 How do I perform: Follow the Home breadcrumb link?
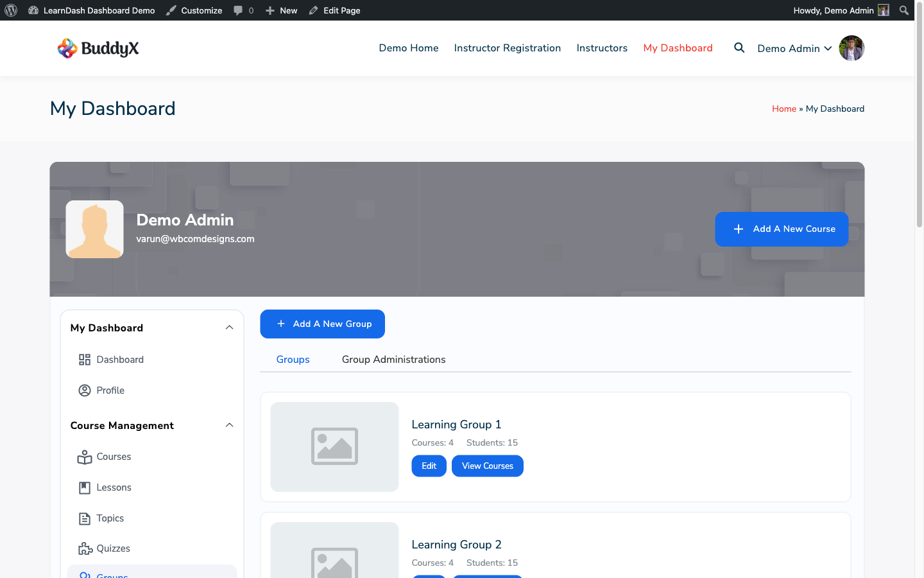(x=783, y=109)
